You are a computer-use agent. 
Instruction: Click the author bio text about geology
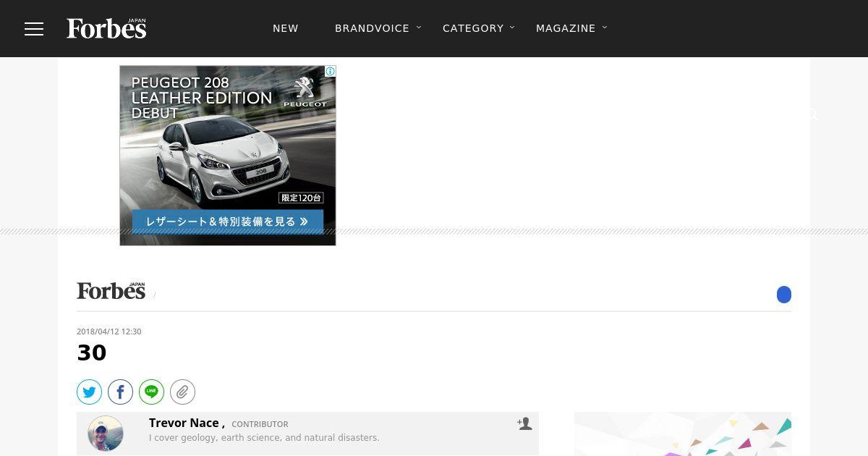(264, 438)
